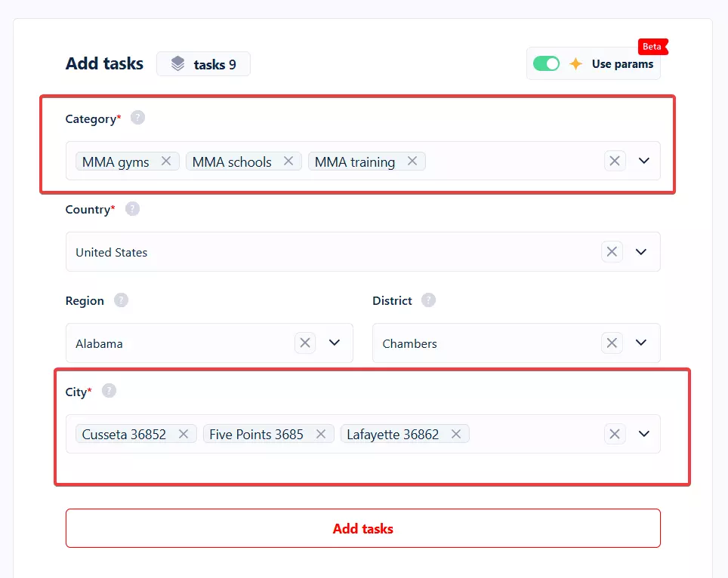Remove the Cusseta 36852 city tag
Viewport: 728px width, 578px height.
coord(184,434)
